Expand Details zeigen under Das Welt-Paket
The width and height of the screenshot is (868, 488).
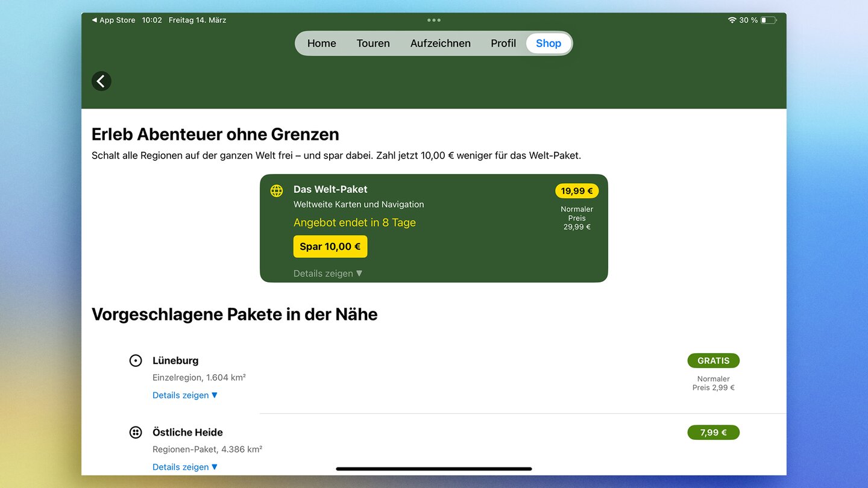328,274
